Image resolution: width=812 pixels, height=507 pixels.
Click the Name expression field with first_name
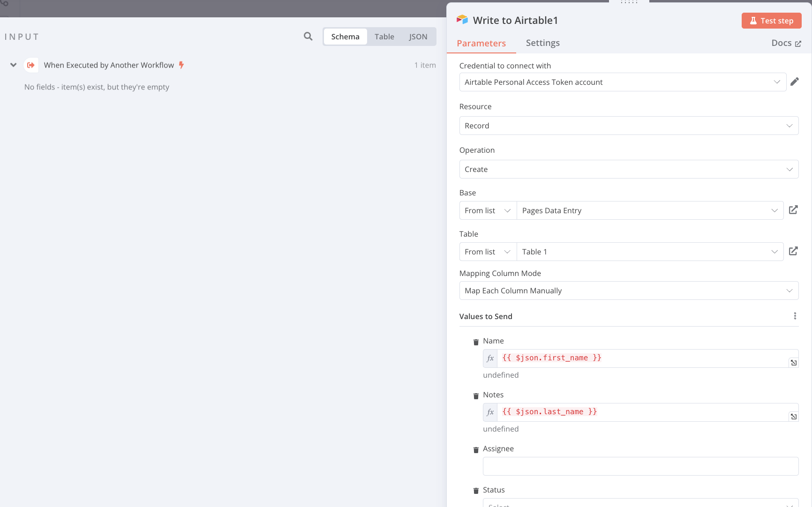point(642,358)
